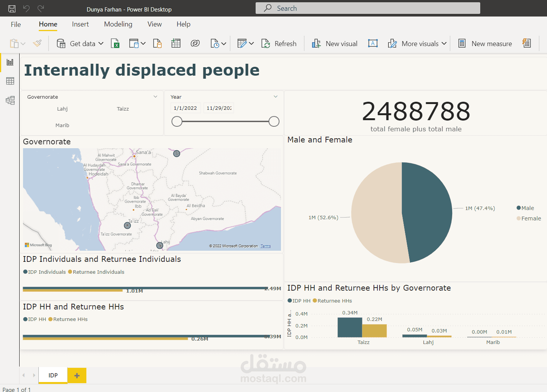This screenshot has height=392, width=547.
Task: Select the Home ribbon tab
Action: 48,24
